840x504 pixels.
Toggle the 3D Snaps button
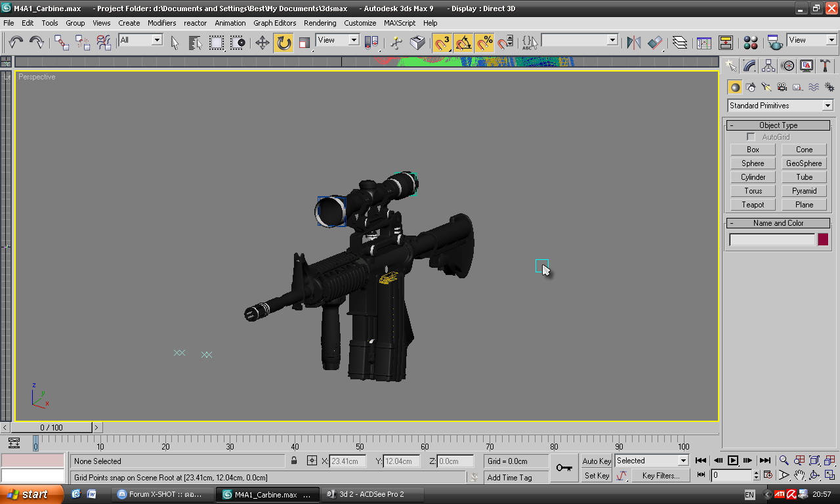[x=442, y=43]
